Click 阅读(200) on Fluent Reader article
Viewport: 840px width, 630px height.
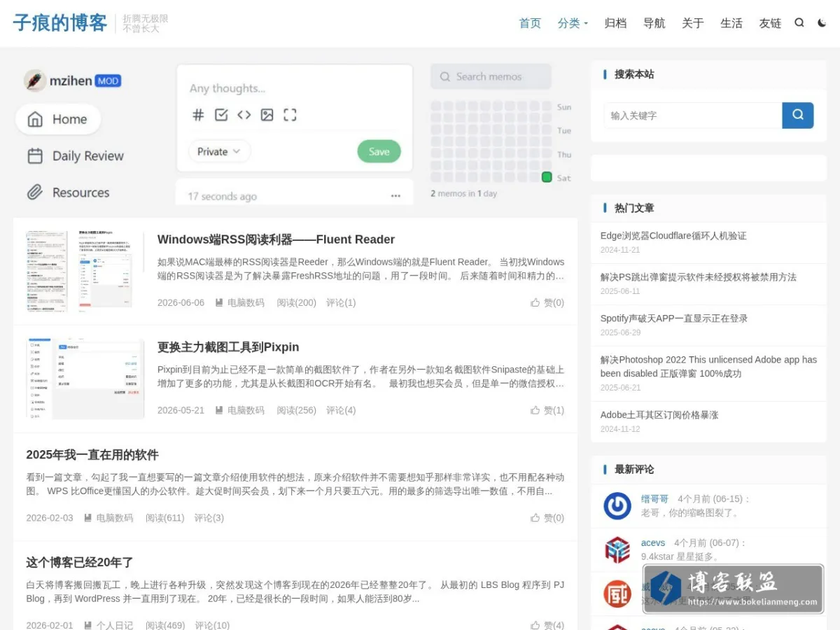(x=297, y=302)
